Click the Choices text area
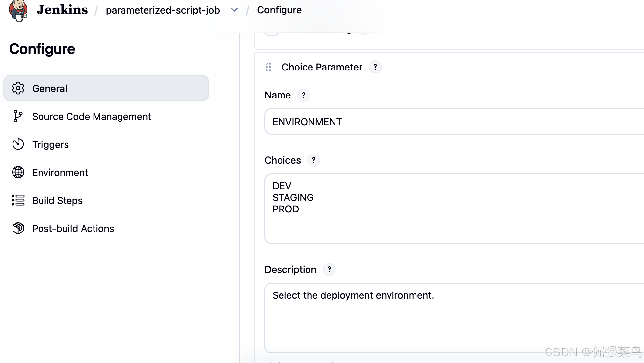This screenshot has height=363, width=644. (x=454, y=209)
